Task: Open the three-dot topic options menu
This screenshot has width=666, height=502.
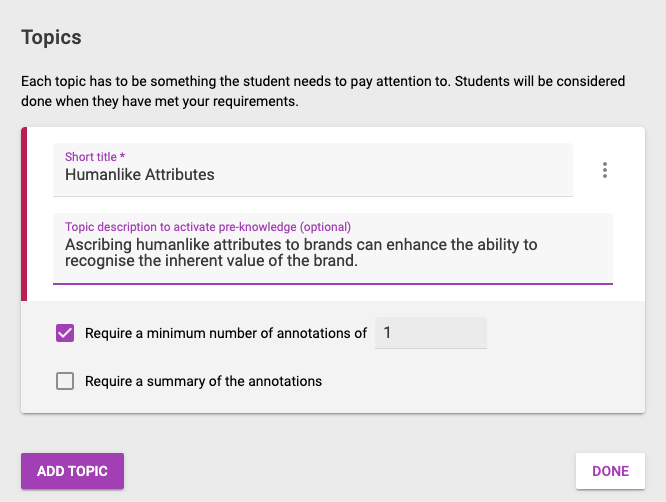Action: (604, 170)
